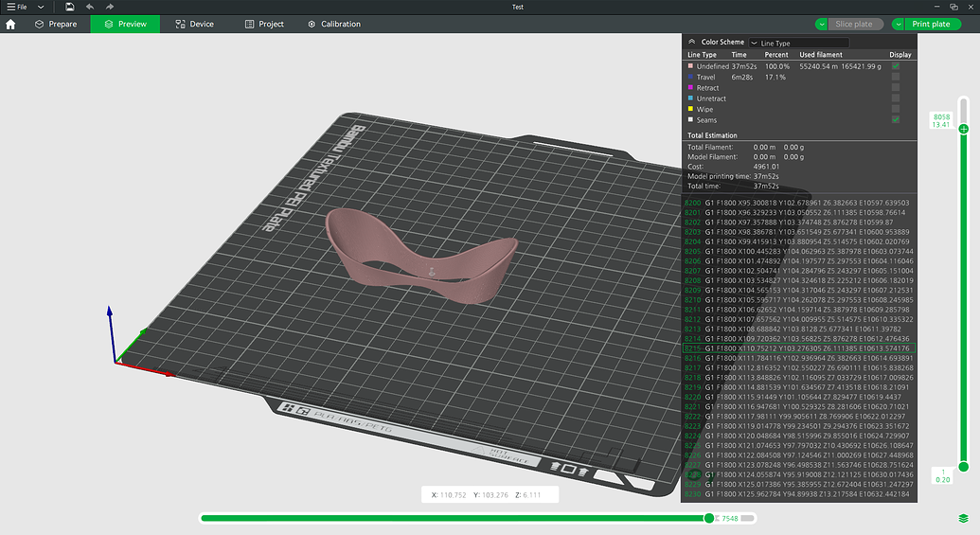Click the Cost value 4961.01
The height and width of the screenshot is (535, 980).
point(766,167)
